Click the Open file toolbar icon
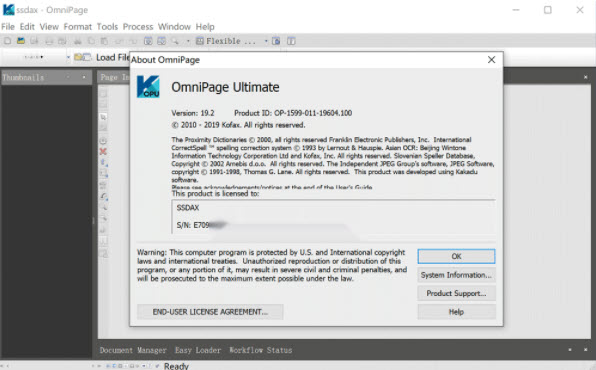Image resolution: width=596 pixels, height=370 pixels. point(21,41)
